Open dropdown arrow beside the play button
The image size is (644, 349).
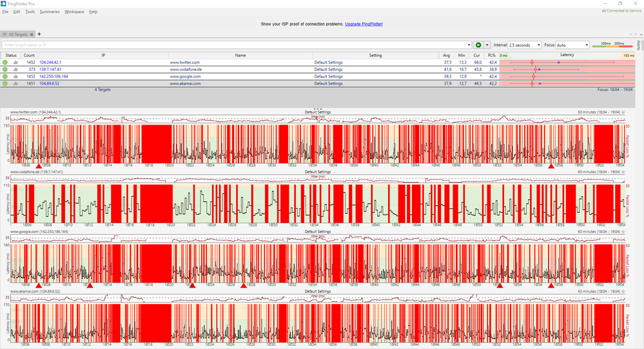(487, 45)
